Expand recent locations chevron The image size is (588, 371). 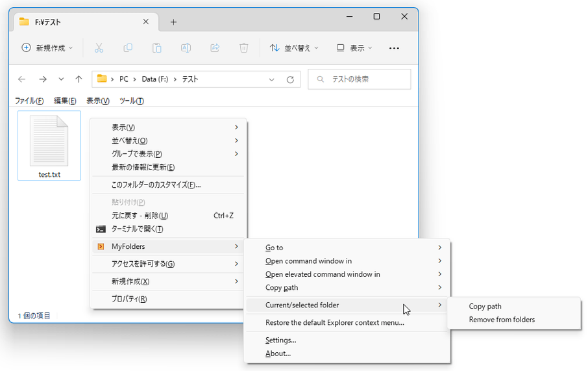[61, 79]
